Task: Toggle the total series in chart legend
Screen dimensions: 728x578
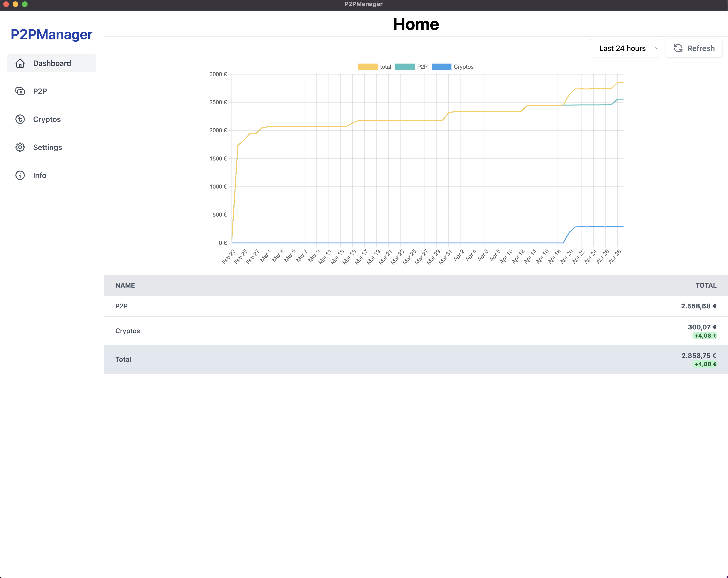Action: 385,67
